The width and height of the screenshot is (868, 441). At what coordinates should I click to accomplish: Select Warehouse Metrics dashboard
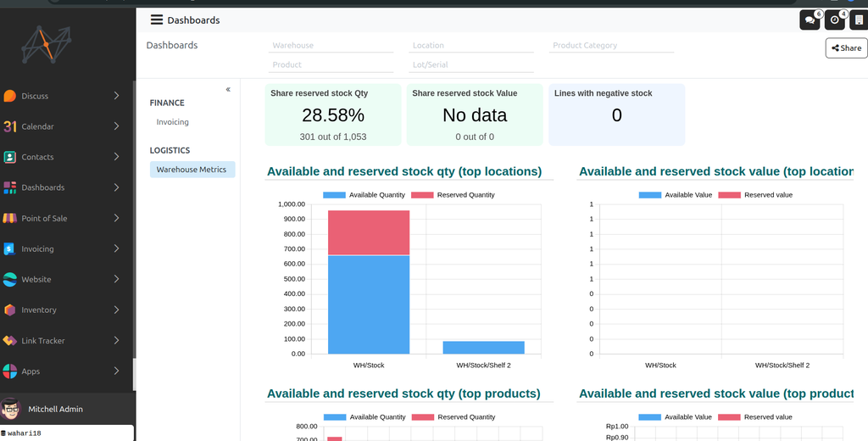click(192, 170)
